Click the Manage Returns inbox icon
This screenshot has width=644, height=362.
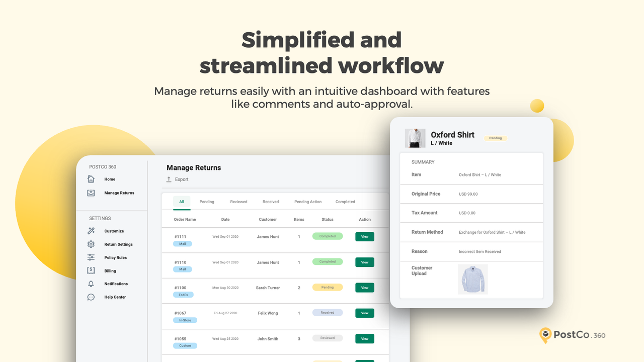(x=91, y=193)
